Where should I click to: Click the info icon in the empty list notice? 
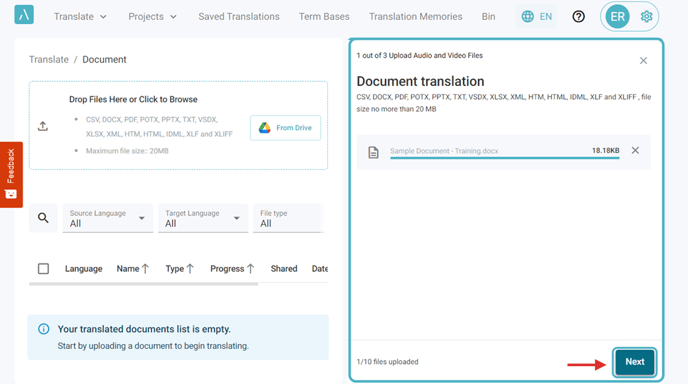coord(43,329)
